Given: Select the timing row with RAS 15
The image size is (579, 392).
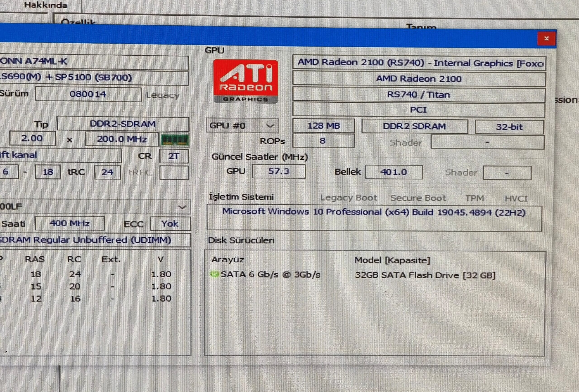Looking at the screenshot, I should 86,286.
